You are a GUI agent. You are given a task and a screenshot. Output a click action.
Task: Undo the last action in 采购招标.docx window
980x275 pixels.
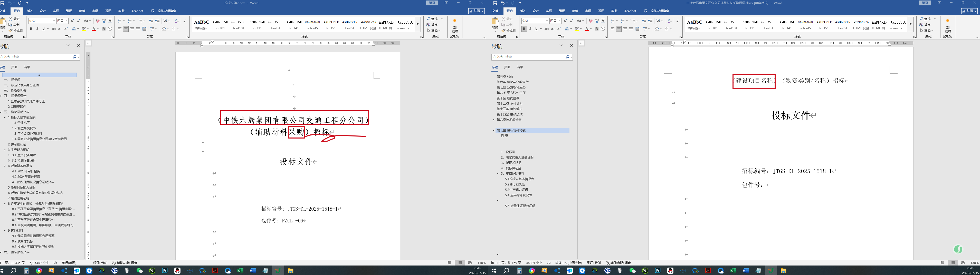pyautogui.click(x=502, y=3)
